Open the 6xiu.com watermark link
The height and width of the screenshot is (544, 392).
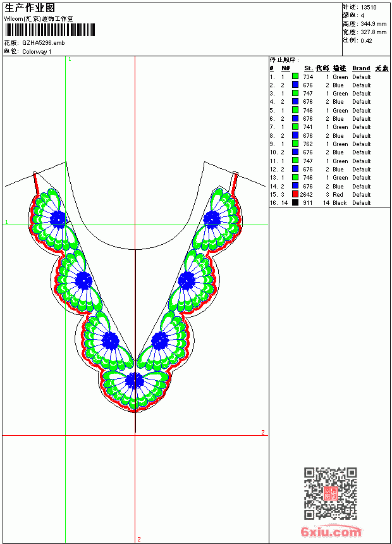(331, 531)
